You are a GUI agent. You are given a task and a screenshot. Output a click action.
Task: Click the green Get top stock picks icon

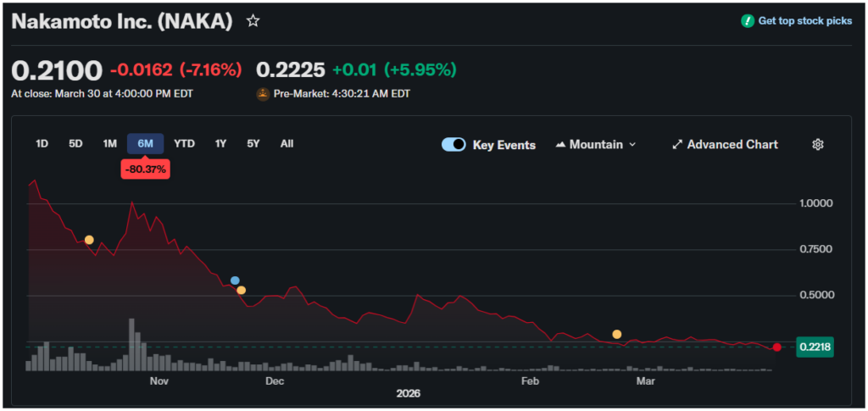click(748, 21)
